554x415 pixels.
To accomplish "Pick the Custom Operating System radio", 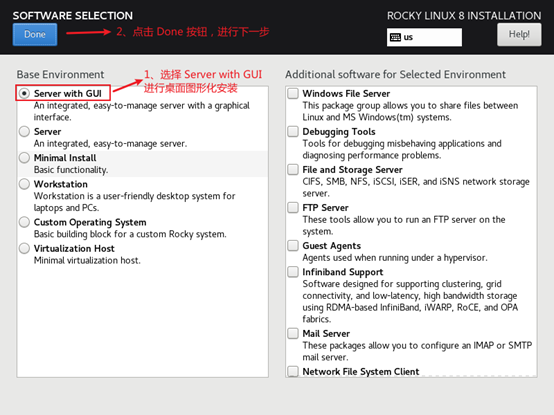I will click(24, 222).
